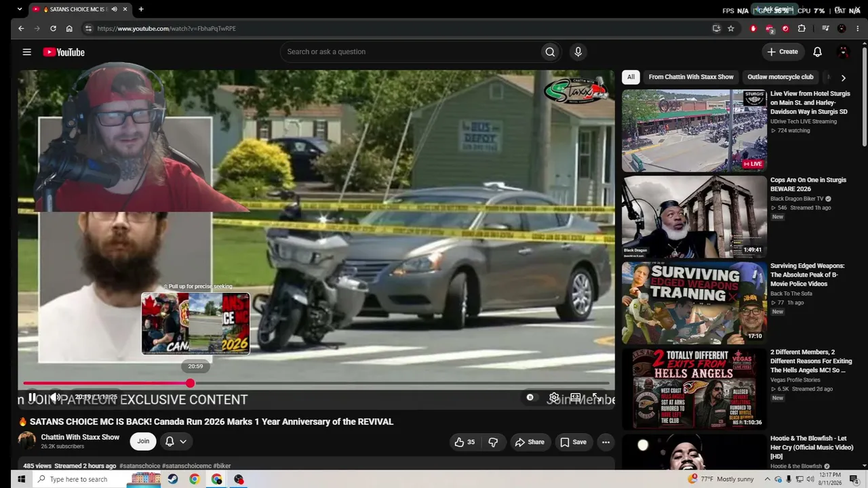The width and height of the screenshot is (868, 488).
Task: Go back in browser history
Action: [x=21, y=28]
